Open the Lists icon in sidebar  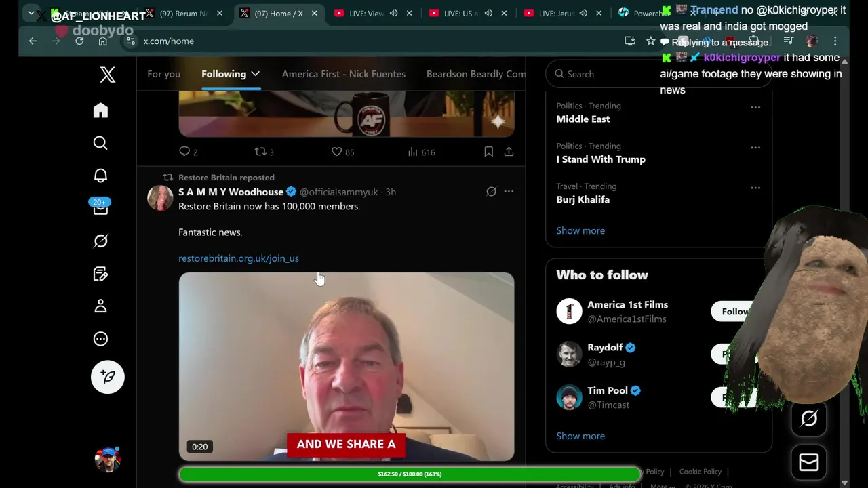click(x=100, y=274)
